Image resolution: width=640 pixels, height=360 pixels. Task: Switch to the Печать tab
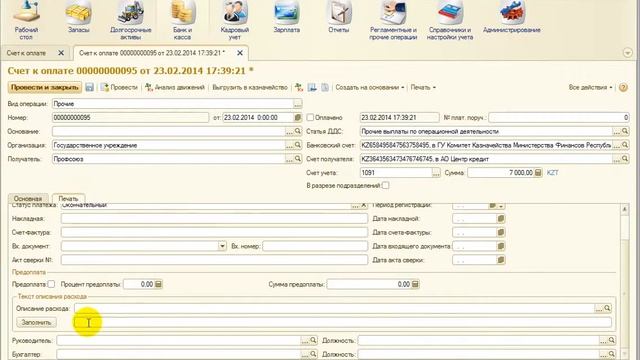68,198
